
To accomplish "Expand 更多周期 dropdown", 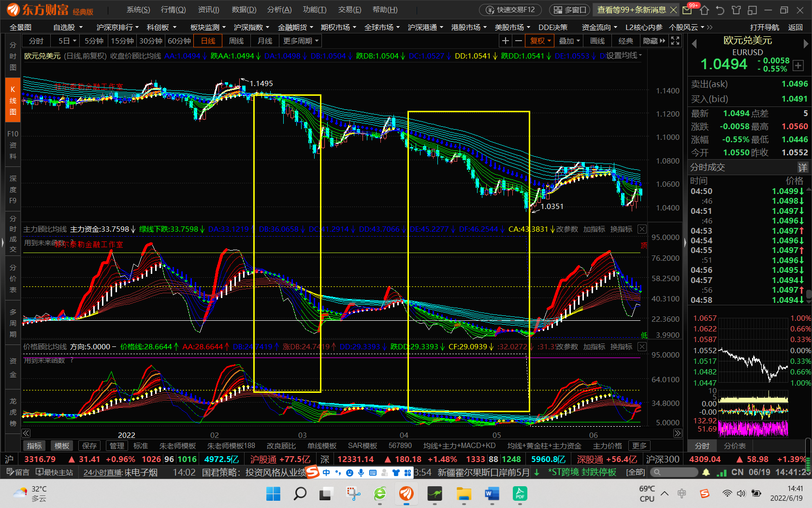I will click(301, 41).
